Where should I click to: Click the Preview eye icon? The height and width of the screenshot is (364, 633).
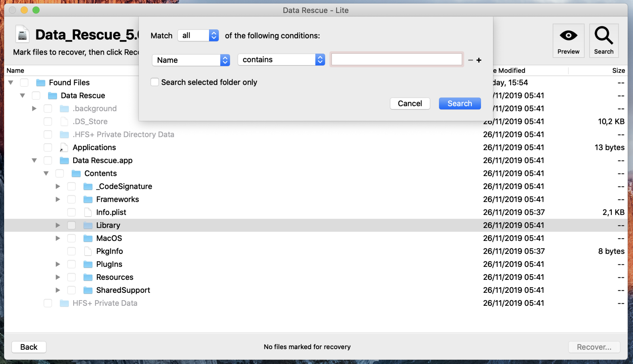click(568, 35)
